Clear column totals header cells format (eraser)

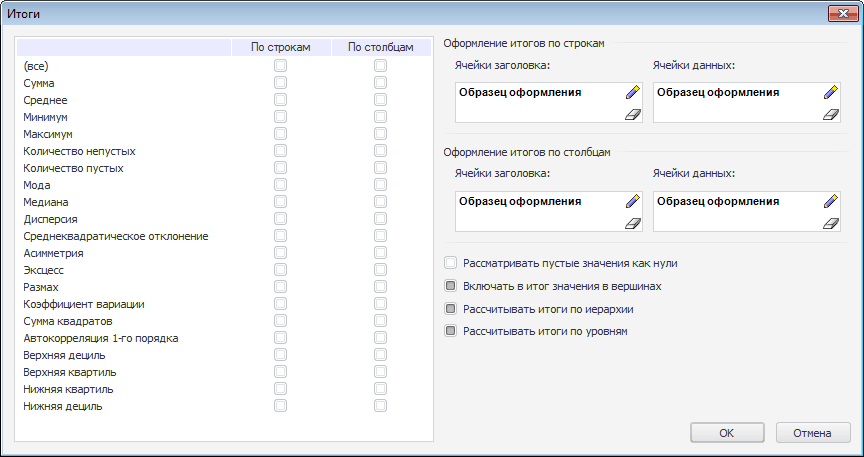[632, 224]
